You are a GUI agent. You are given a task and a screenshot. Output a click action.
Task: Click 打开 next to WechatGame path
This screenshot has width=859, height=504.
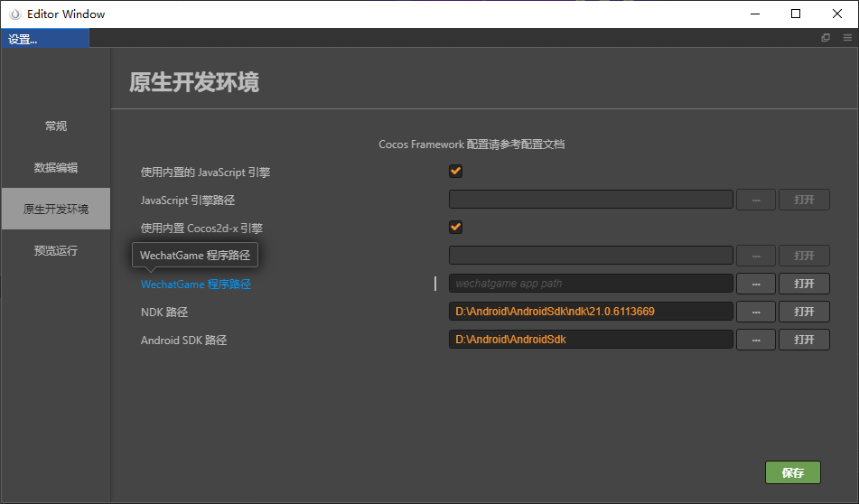(x=804, y=284)
